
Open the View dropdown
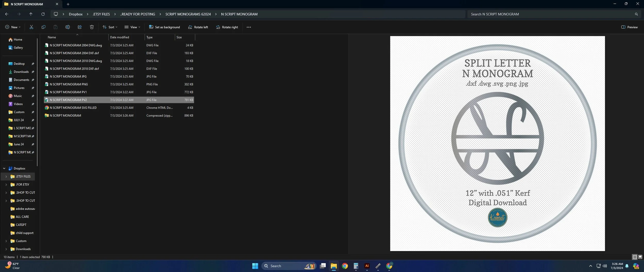(132, 27)
